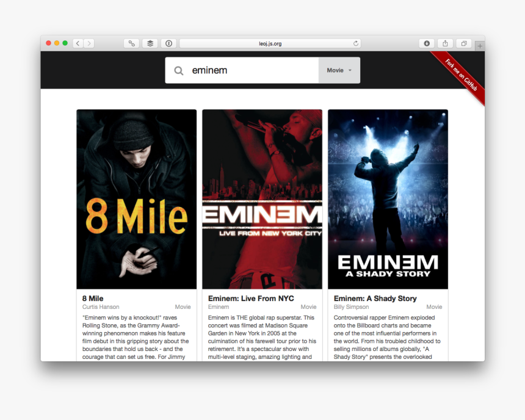Click the back navigation arrow
Image resolution: width=525 pixels, height=420 pixels.
[x=77, y=43]
